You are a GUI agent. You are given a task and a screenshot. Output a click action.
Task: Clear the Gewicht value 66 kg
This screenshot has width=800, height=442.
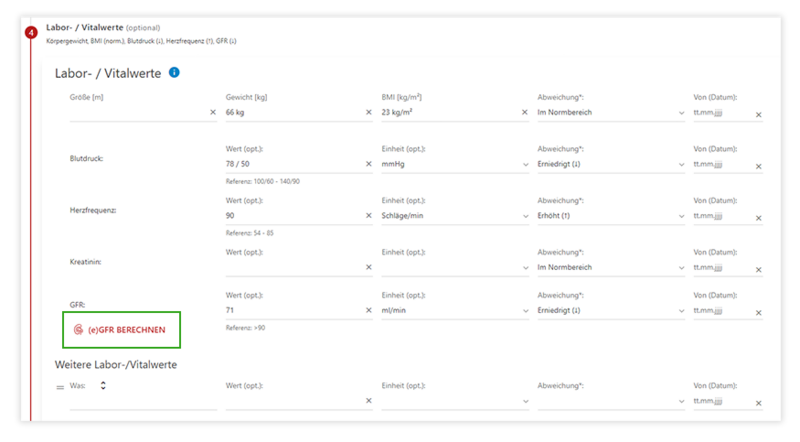tap(369, 113)
